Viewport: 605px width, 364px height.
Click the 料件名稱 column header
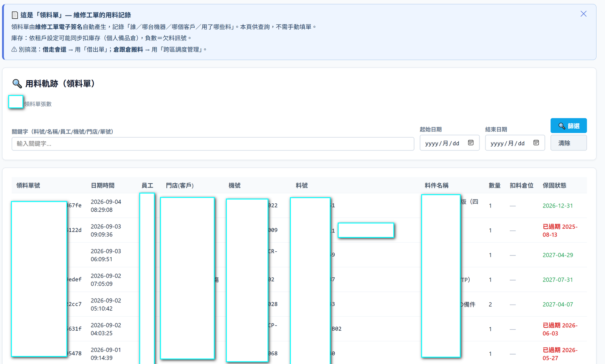[x=436, y=186]
